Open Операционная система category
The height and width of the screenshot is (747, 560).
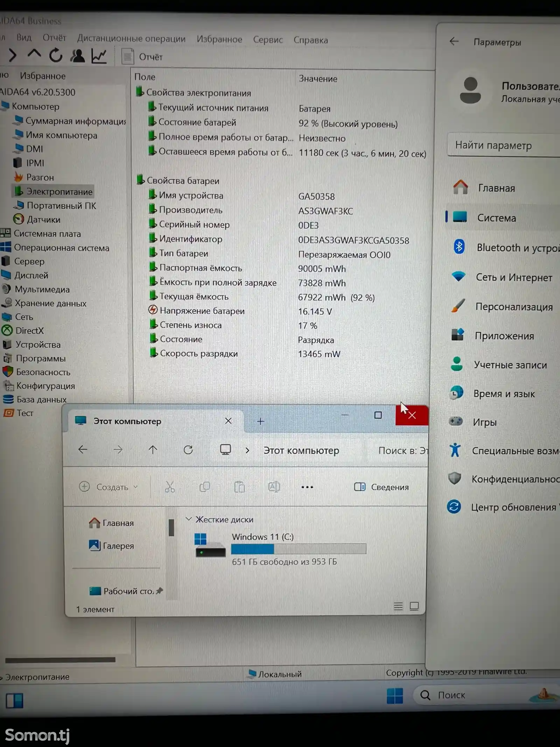click(x=55, y=248)
